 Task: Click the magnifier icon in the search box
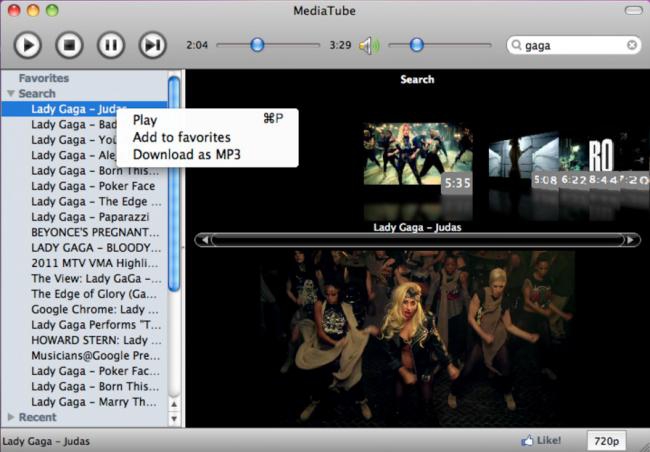coord(516,44)
